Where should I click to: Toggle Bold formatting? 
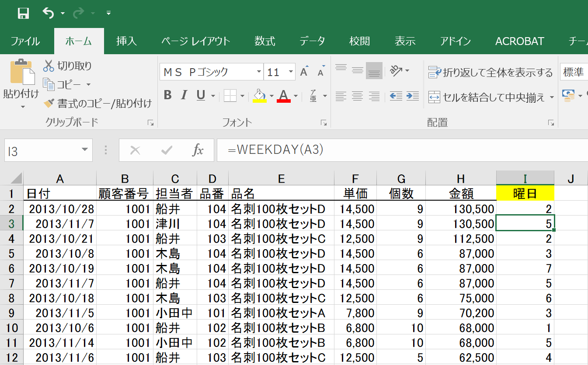[167, 95]
